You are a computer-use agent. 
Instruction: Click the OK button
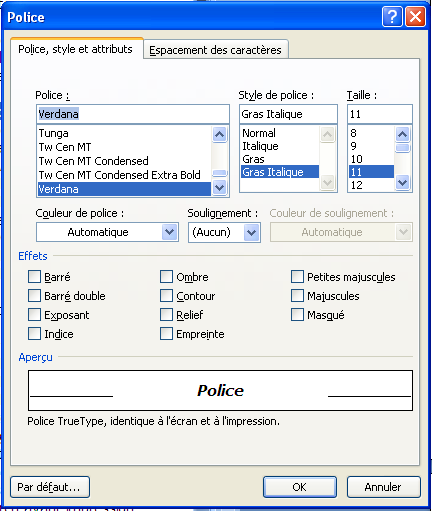click(300, 487)
